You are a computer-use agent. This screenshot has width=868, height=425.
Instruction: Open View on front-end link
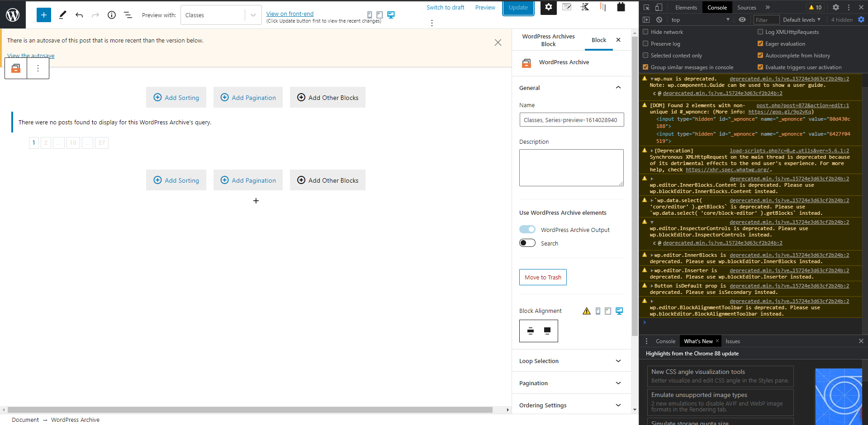(290, 14)
